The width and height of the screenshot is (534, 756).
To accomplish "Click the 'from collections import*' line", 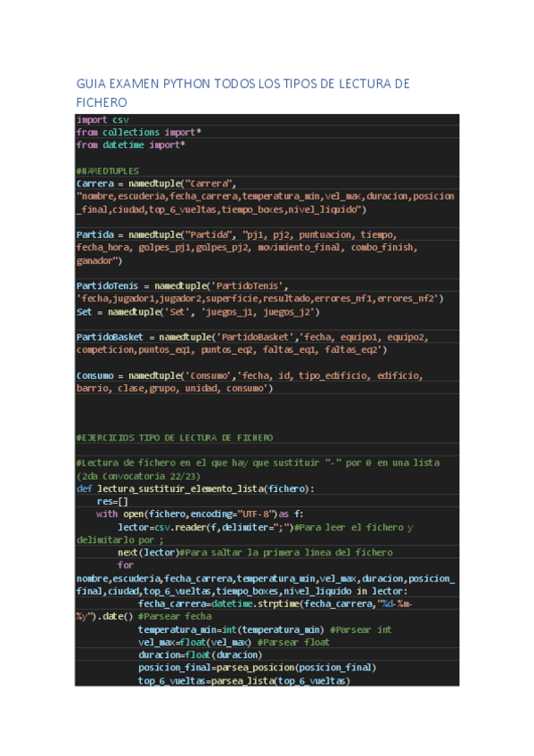I will (139, 132).
